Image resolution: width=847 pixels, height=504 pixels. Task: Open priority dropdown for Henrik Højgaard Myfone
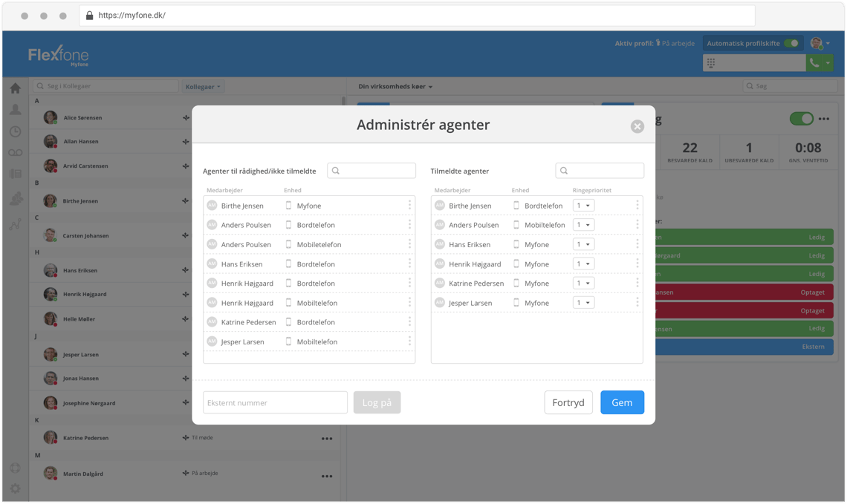click(x=583, y=264)
